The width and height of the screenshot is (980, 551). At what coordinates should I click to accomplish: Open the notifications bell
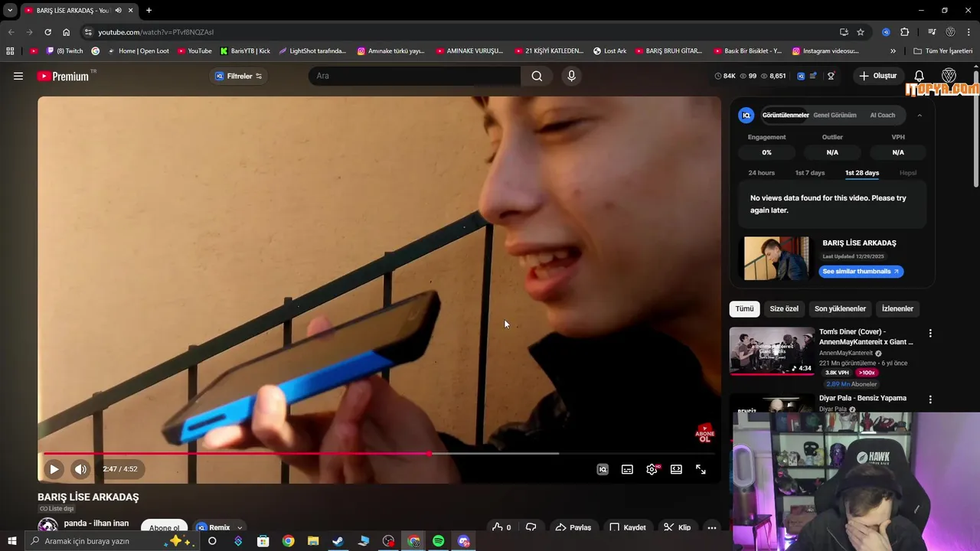pos(920,76)
